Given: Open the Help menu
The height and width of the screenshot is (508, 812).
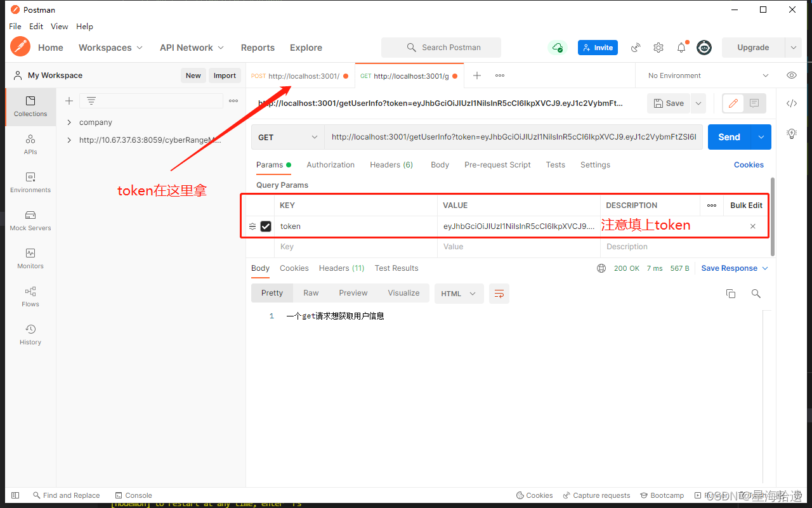Looking at the screenshot, I should pos(84,27).
